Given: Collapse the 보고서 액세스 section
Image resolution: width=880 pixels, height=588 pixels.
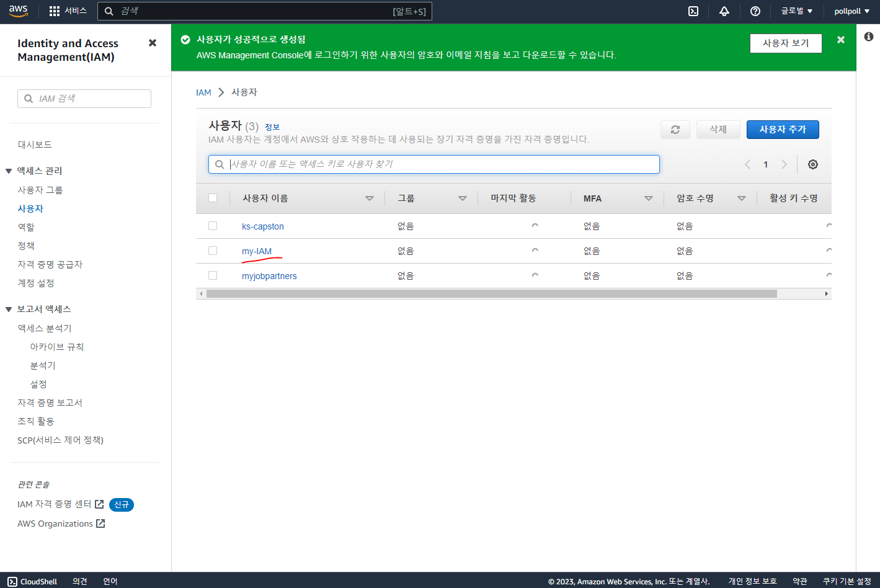Looking at the screenshot, I should (9, 310).
